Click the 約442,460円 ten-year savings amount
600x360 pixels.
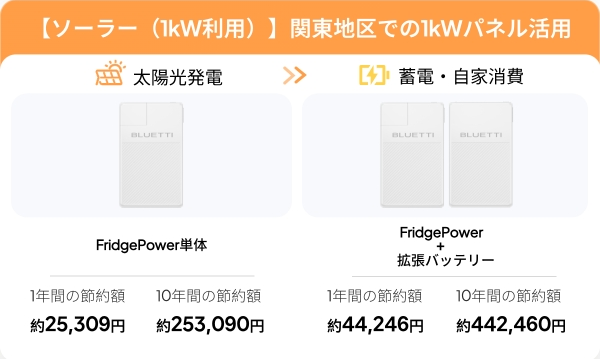(x=511, y=324)
